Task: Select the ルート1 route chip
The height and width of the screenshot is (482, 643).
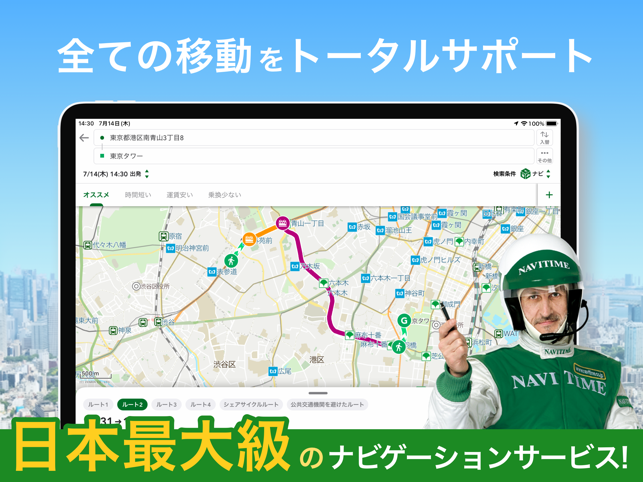Action: tap(98, 404)
